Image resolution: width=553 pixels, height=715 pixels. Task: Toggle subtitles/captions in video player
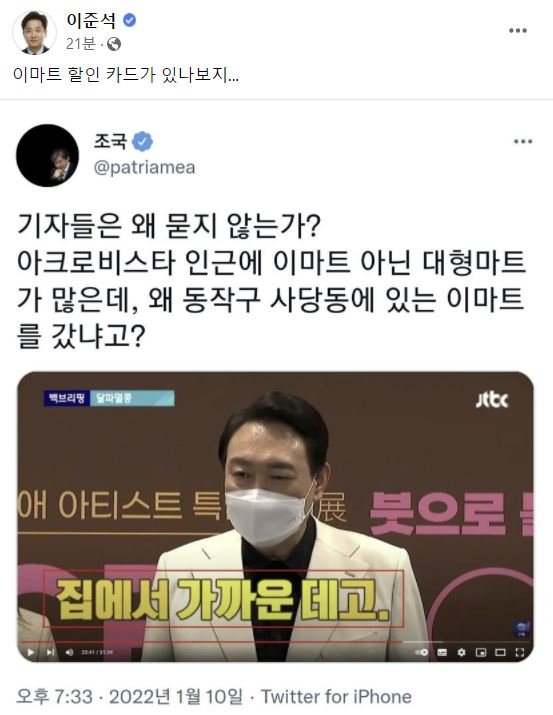(x=442, y=652)
